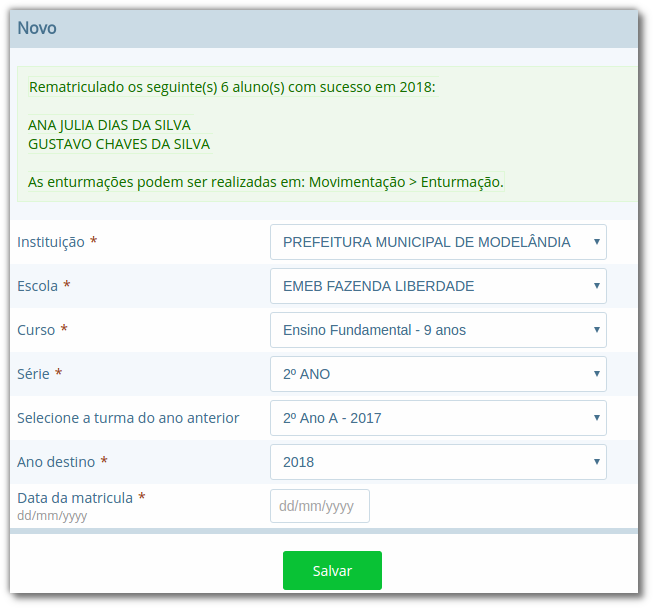Click the Data da matricula field label

click(x=75, y=498)
